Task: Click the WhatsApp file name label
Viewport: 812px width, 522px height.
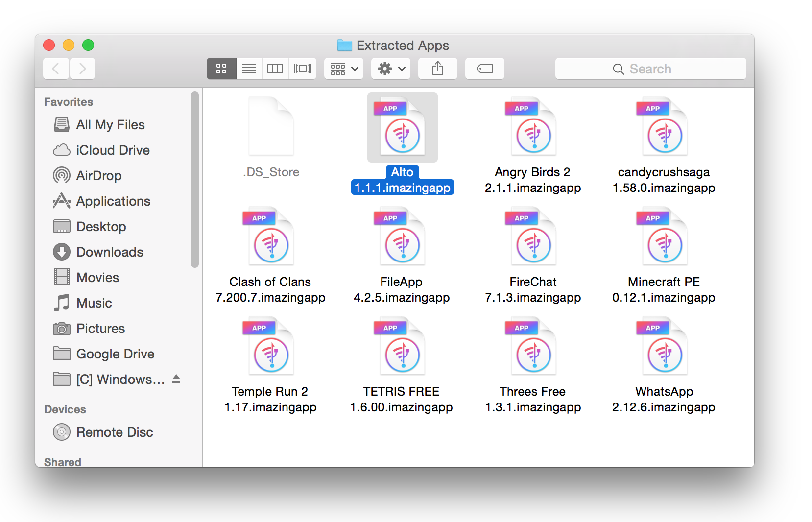Action: click(664, 399)
